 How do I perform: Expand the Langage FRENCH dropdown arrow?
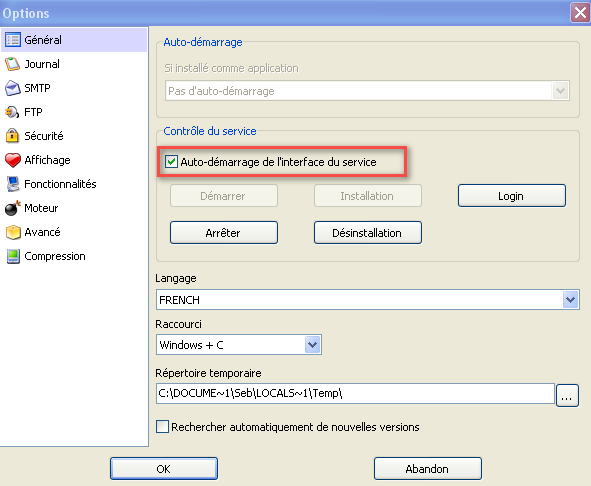(x=571, y=300)
